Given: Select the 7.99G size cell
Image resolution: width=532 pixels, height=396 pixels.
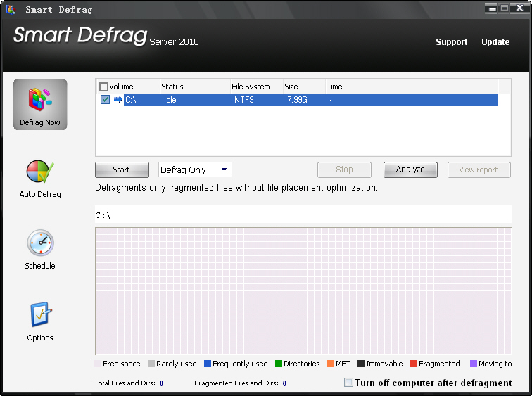Looking at the screenshot, I should click(297, 100).
